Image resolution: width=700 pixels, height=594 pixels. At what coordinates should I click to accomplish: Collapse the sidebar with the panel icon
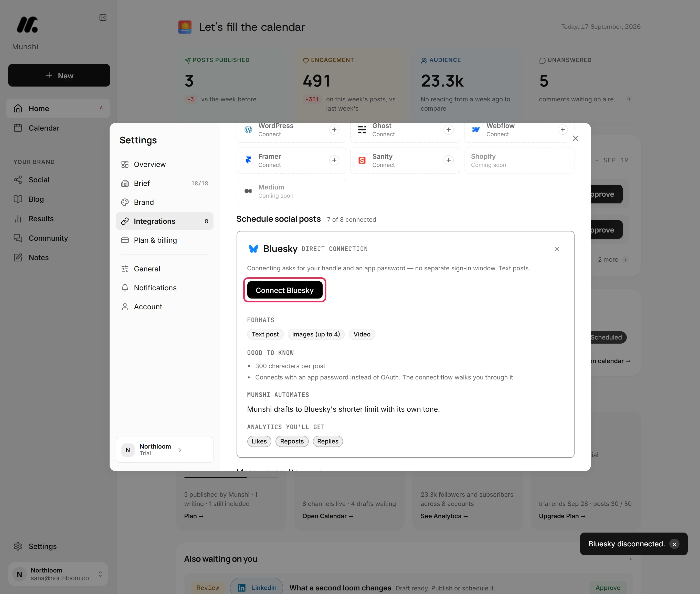103,17
